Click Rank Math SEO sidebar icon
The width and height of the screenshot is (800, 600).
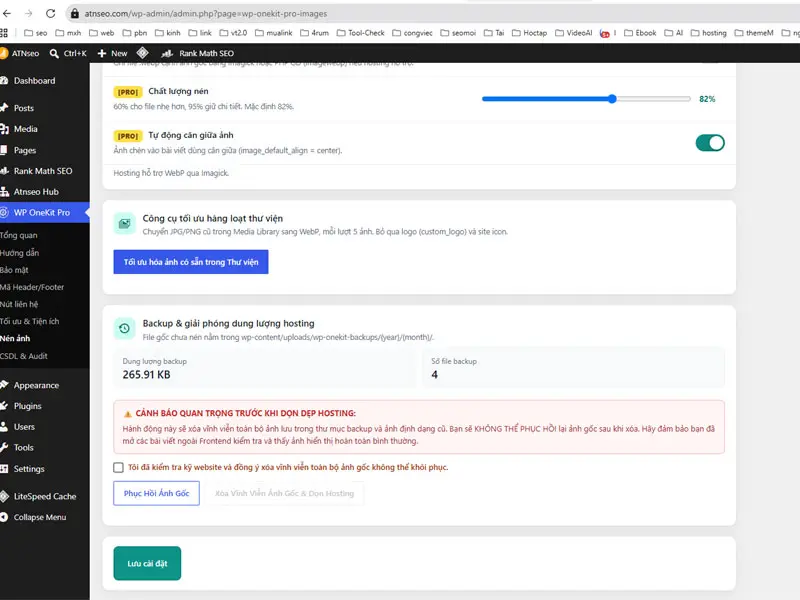[x=5, y=171]
